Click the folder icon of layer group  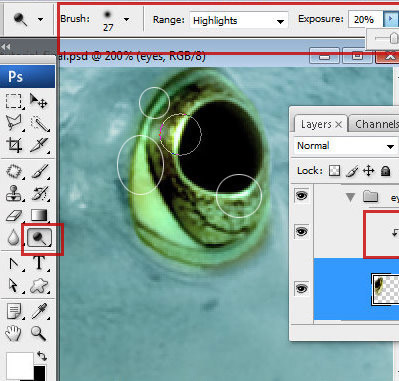click(x=370, y=196)
